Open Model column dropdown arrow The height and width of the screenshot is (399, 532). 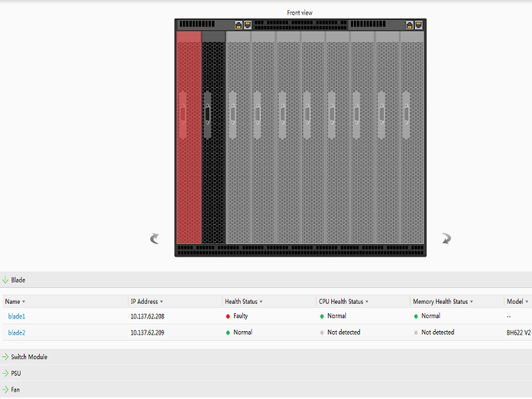click(527, 302)
